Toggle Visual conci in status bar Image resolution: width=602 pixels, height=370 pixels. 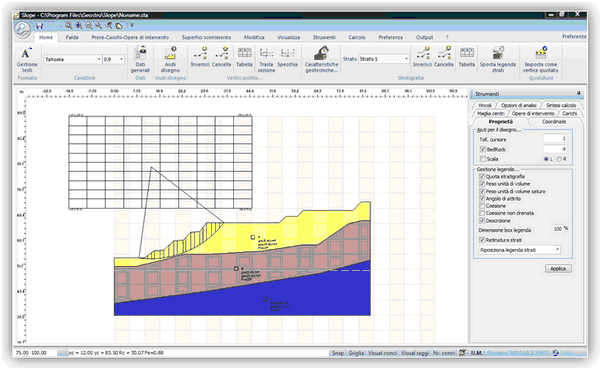coord(382,353)
